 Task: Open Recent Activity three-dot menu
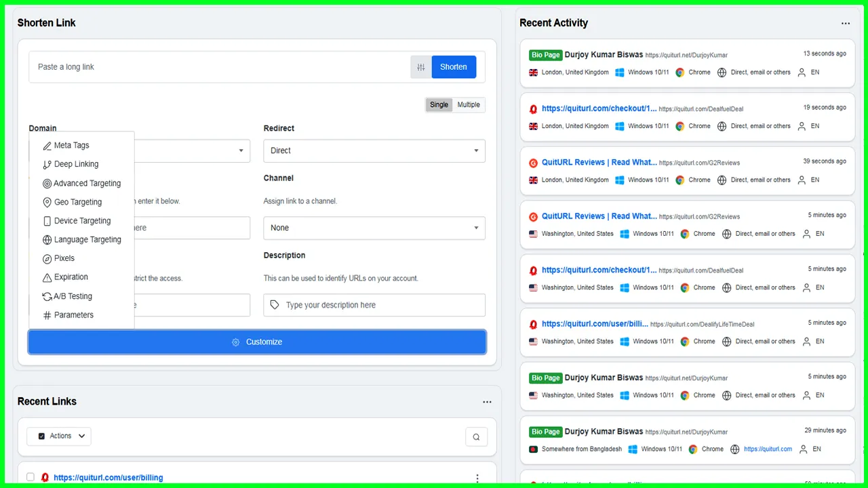tap(846, 23)
